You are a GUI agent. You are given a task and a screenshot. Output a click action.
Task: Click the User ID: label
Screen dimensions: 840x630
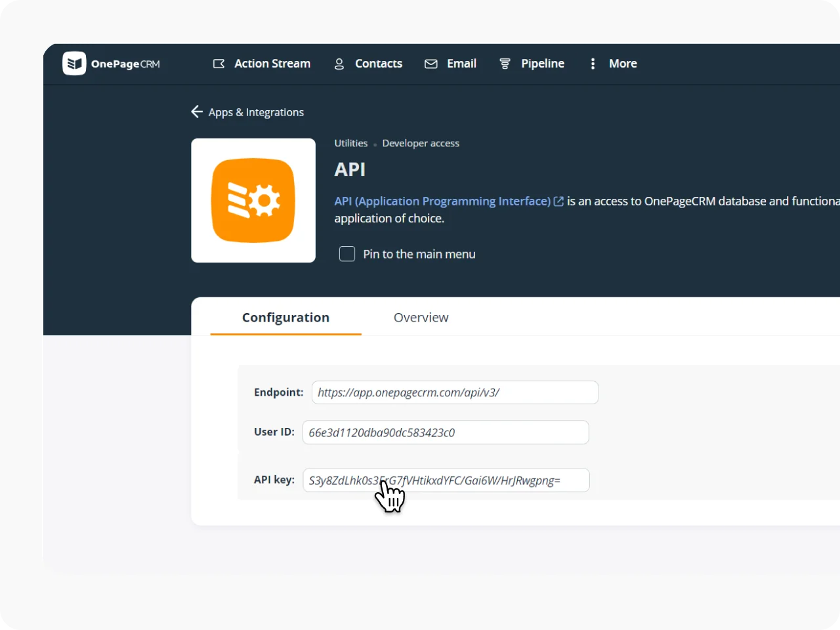click(274, 432)
